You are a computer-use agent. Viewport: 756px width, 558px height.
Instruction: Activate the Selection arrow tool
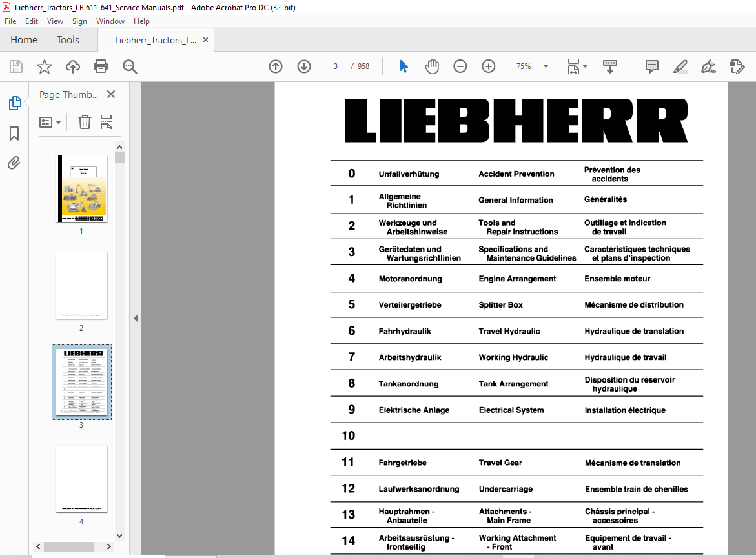point(404,66)
